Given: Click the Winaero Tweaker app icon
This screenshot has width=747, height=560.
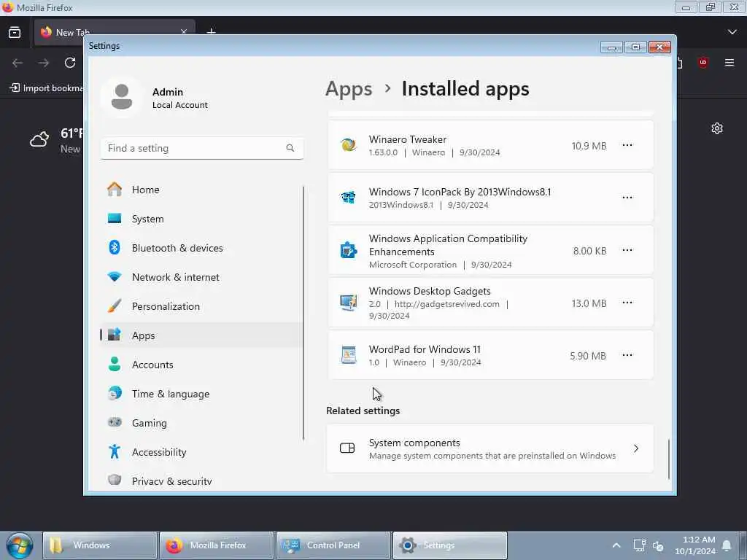Looking at the screenshot, I should (348, 145).
